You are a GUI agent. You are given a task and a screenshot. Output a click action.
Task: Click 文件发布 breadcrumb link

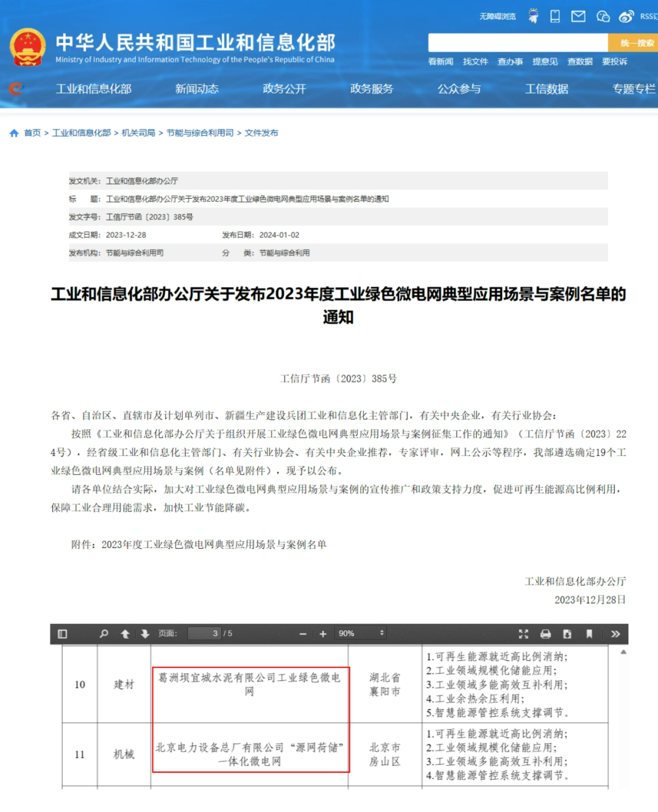click(x=261, y=133)
